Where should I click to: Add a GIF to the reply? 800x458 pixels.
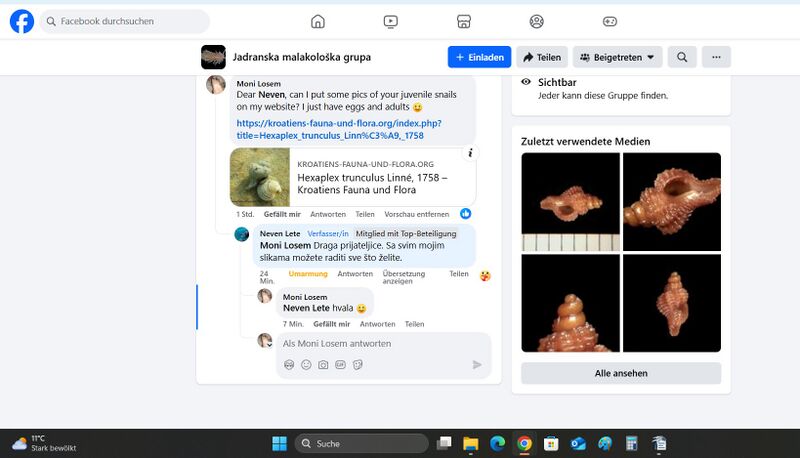click(x=340, y=365)
